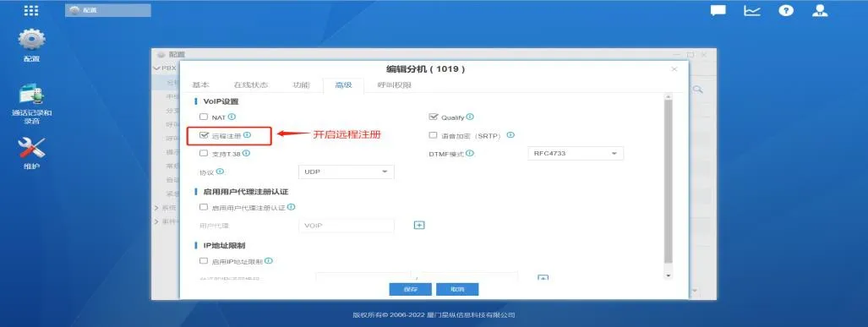
Task: Click the info icon next to 启用IP地址限制
Action: pyautogui.click(x=269, y=260)
